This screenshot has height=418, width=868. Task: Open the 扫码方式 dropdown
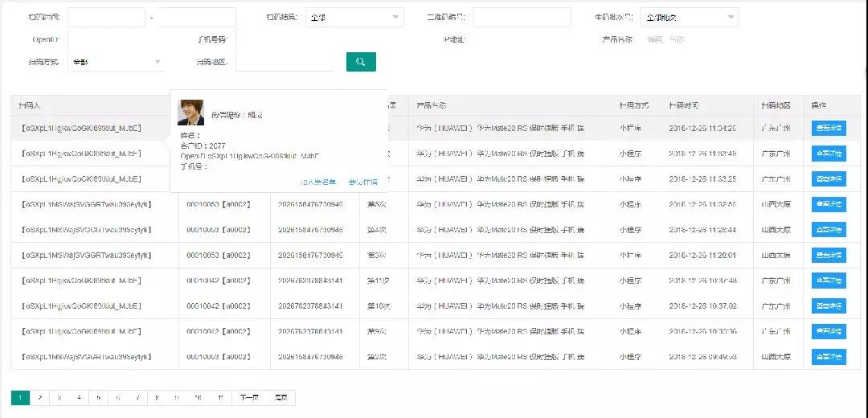(116, 62)
